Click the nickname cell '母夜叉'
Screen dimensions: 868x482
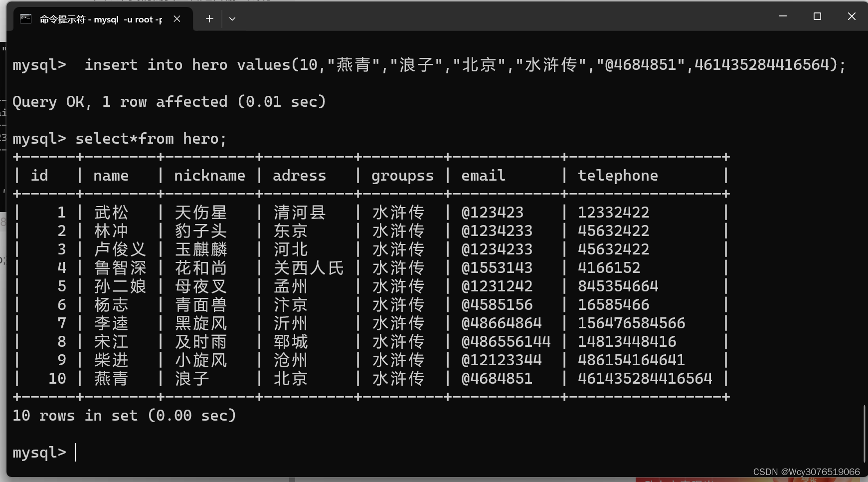[x=201, y=286]
